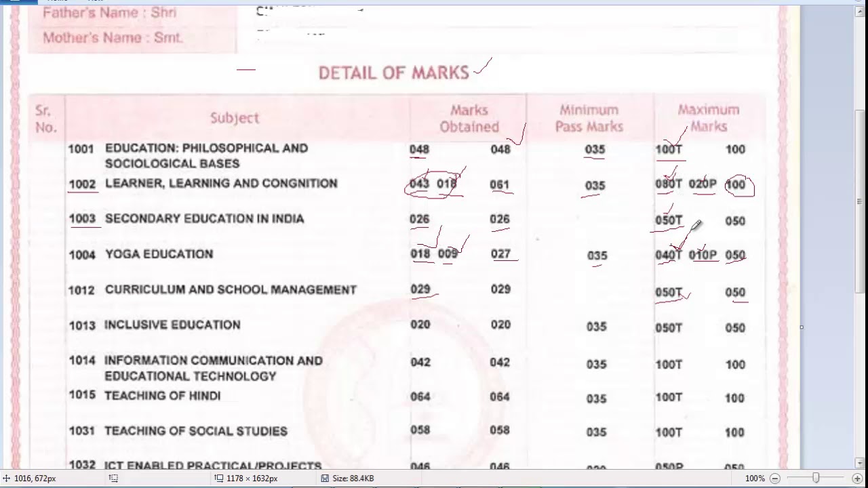
Task: Click subject code '1013'
Action: point(82,326)
